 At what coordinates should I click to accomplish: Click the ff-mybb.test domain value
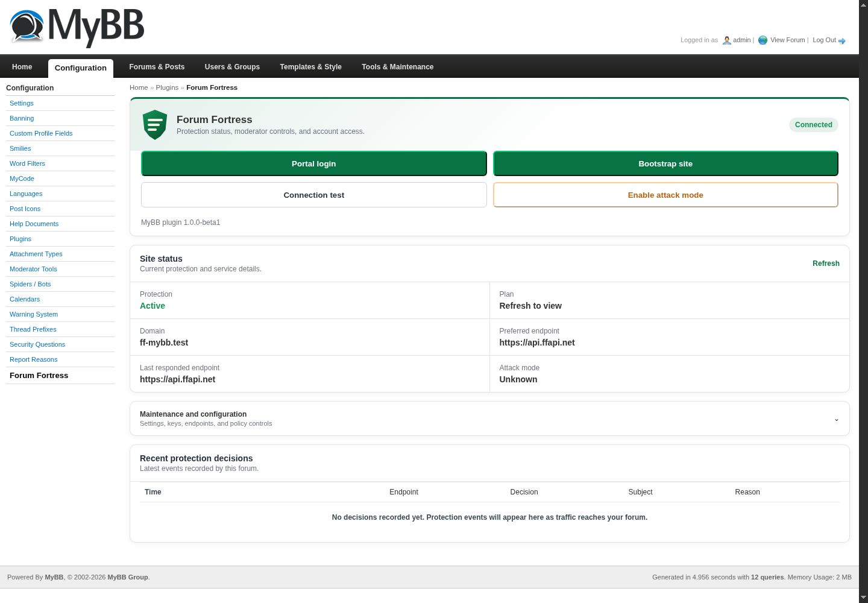pos(164,343)
